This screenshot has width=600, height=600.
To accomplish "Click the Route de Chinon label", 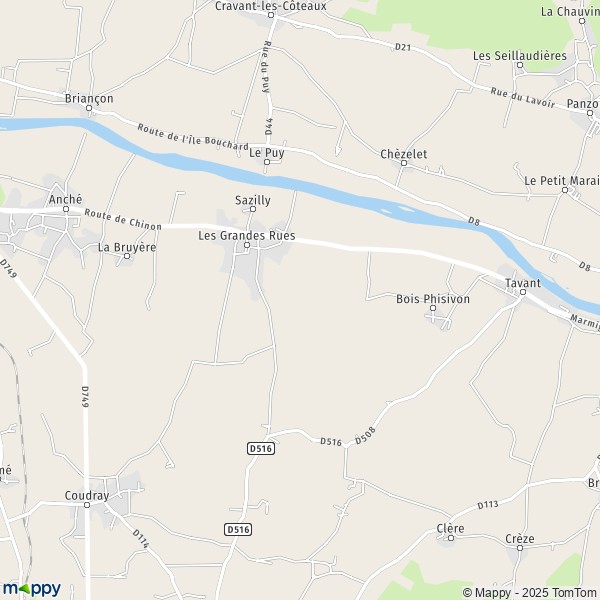I will (123, 220).
